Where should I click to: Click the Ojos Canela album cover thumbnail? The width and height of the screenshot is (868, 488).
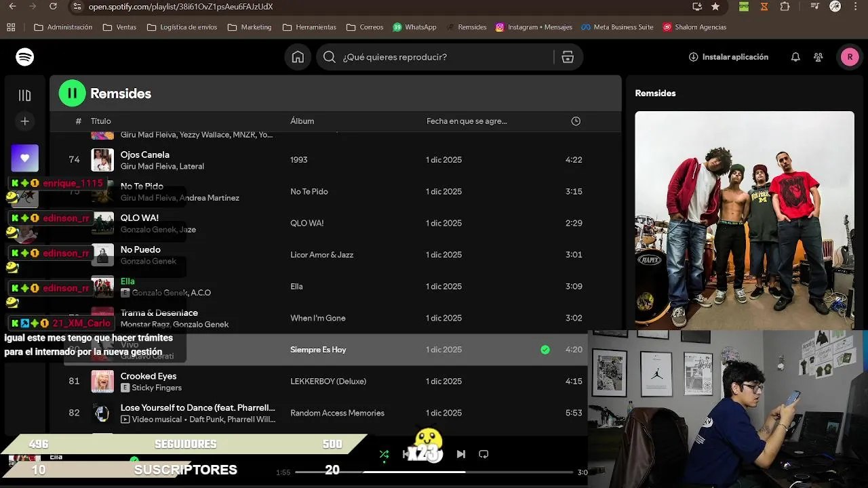pos(102,160)
